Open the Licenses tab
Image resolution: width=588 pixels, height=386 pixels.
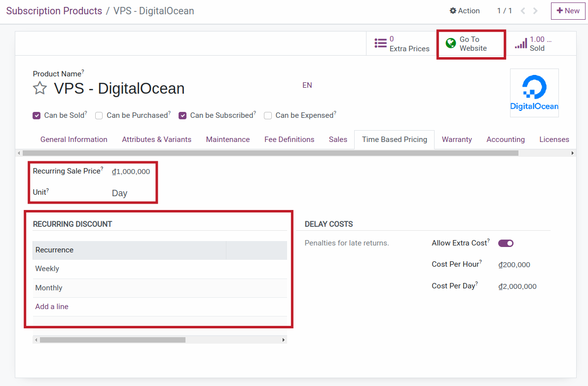click(x=554, y=140)
